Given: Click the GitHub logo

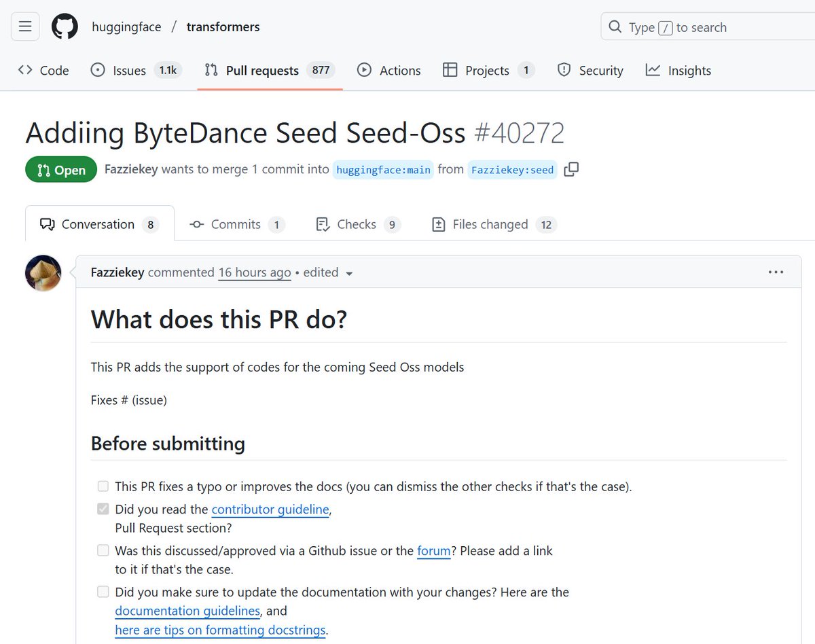Looking at the screenshot, I should (65, 26).
